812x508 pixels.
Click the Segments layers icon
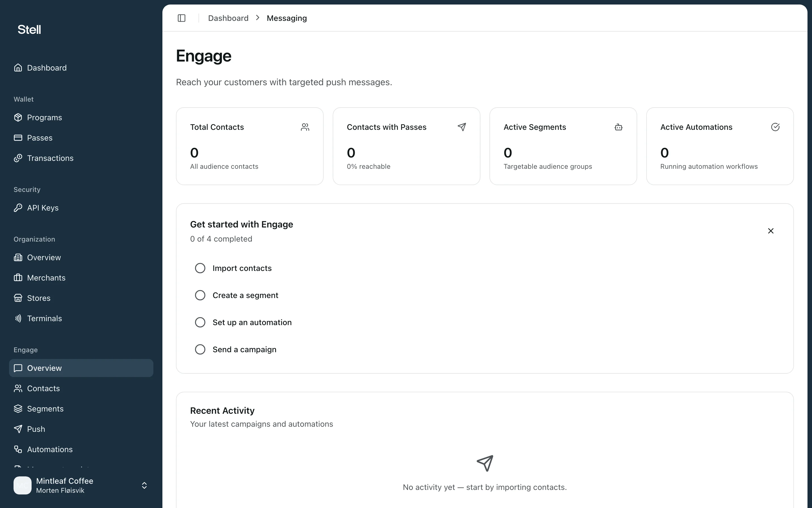click(18, 409)
